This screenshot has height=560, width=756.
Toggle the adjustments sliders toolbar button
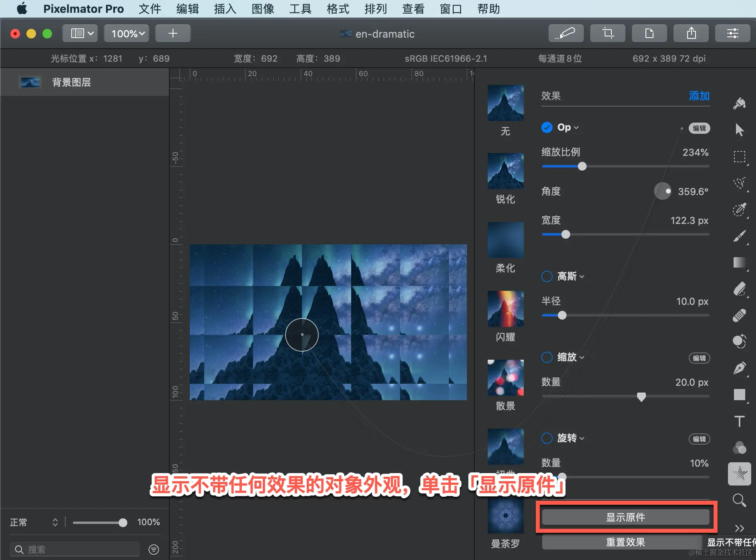732,33
